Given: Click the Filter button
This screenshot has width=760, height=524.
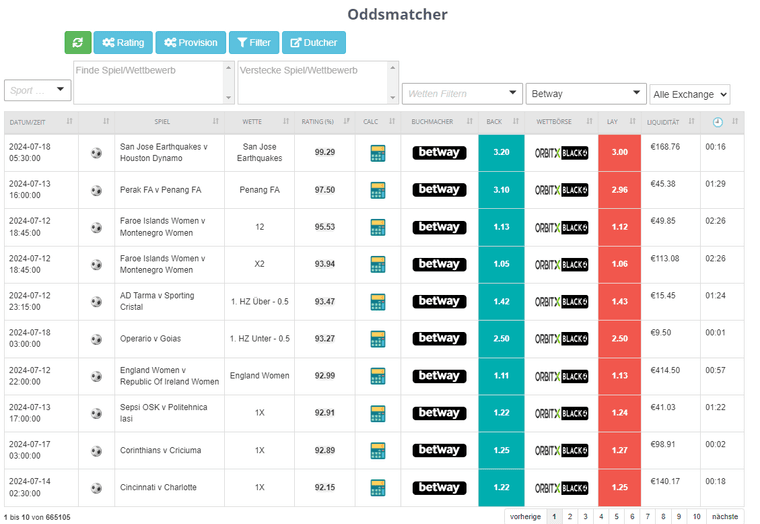Looking at the screenshot, I should 254,43.
